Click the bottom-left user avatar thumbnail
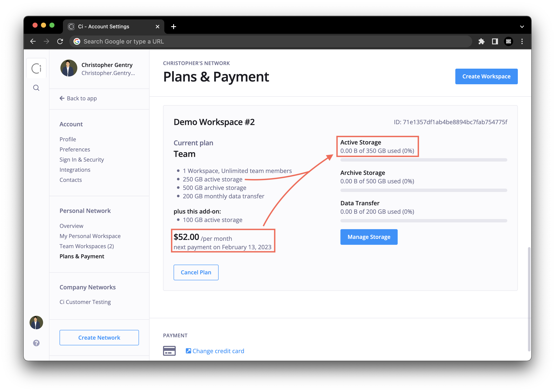 tap(36, 322)
